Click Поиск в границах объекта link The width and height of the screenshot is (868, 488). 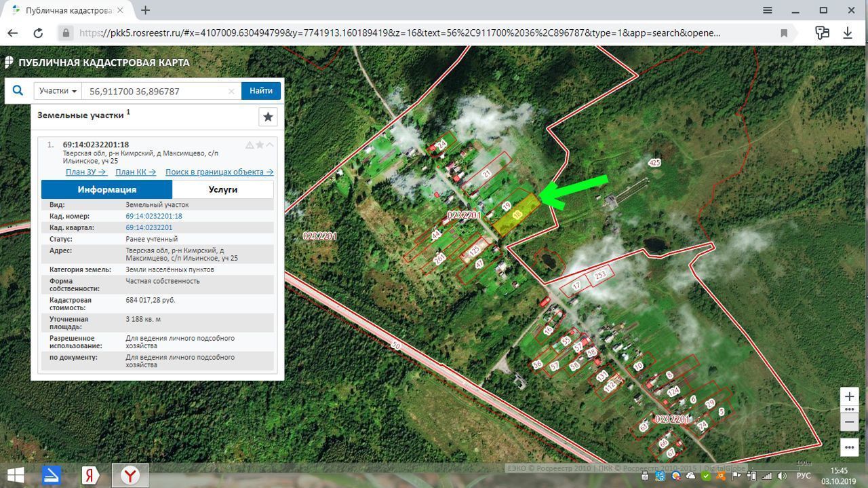pyautogui.click(x=219, y=172)
